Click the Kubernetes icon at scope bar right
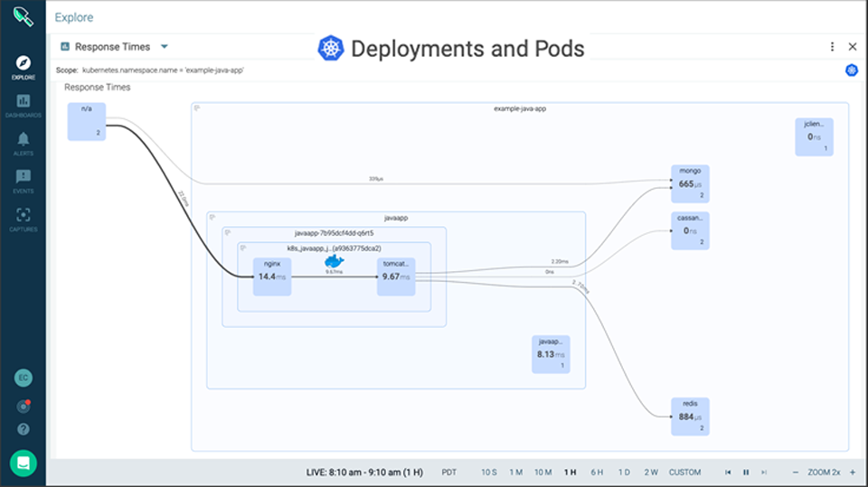Viewport: 868px width, 487px height. pyautogui.click(x=851, y=70)
